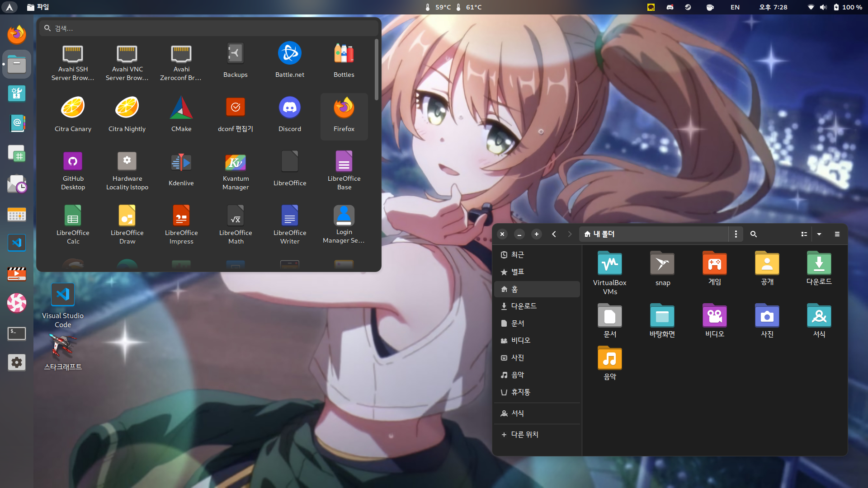The image size is (868, 488).
Task: Open Login Manager Settings
Action: tap(344, 225)
